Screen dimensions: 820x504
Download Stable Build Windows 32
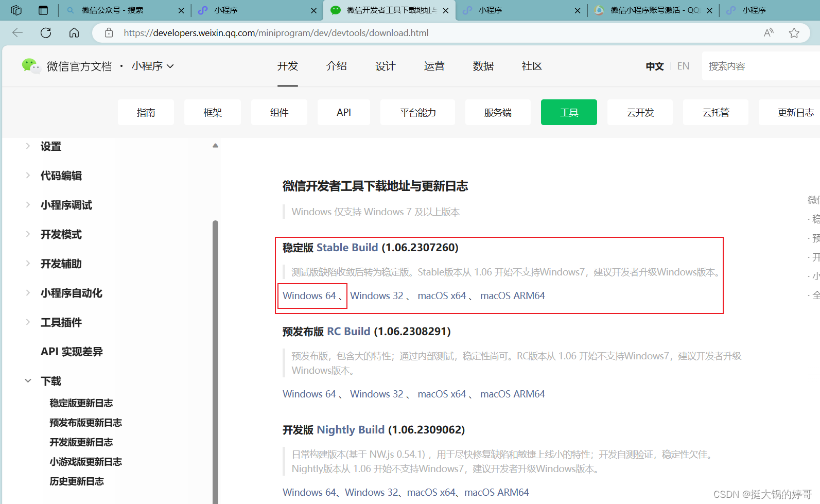coord(377,296)
